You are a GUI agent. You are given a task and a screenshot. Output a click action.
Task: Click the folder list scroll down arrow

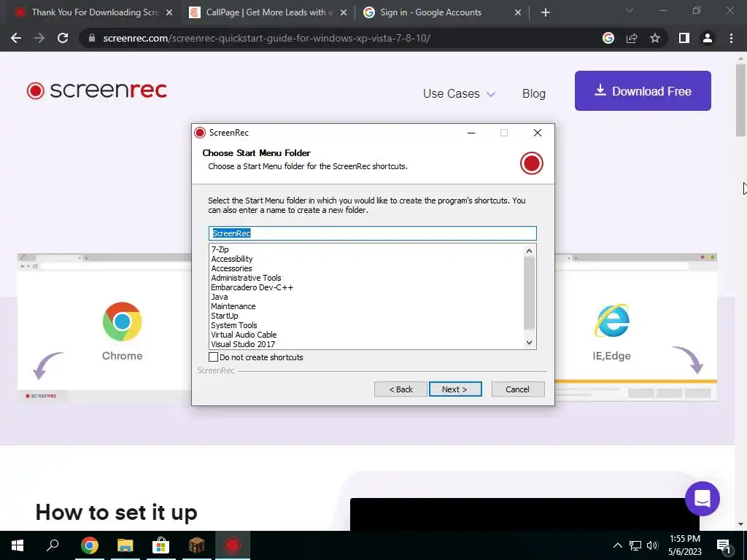pos(530,343)
